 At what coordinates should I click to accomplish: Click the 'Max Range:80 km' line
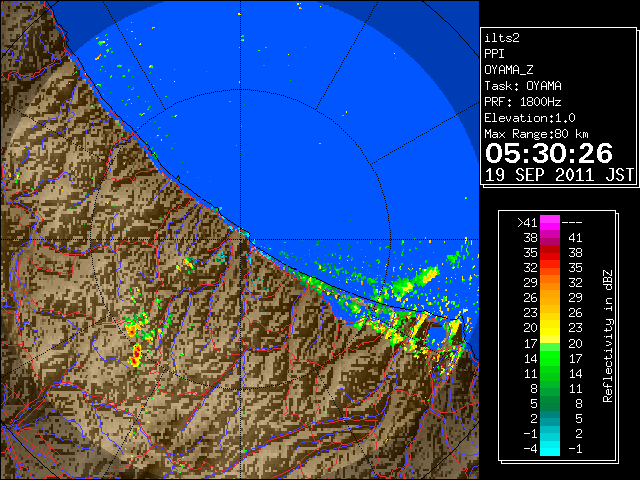click(537, 134)
